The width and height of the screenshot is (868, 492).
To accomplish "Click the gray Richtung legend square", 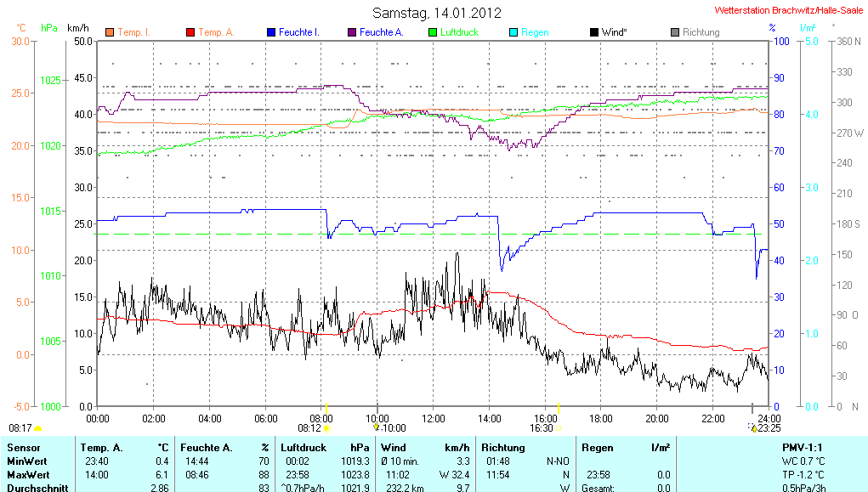I will (675, 32).
